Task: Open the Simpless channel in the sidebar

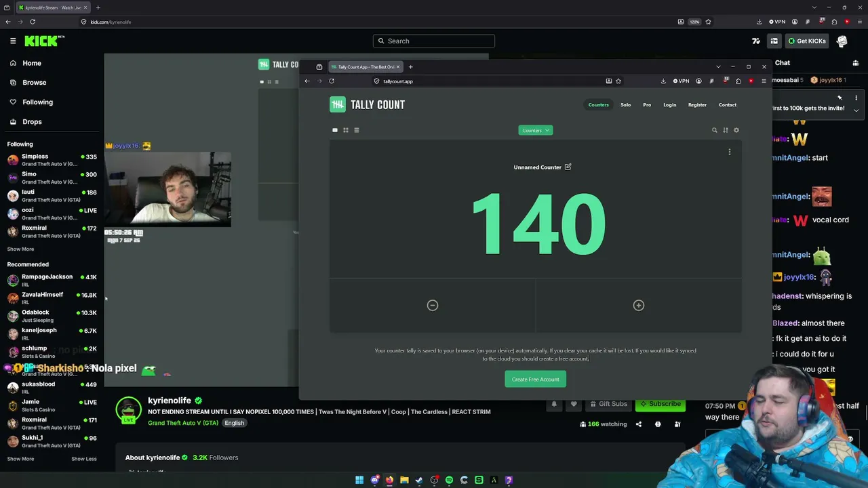Action: tap(52, 160)
